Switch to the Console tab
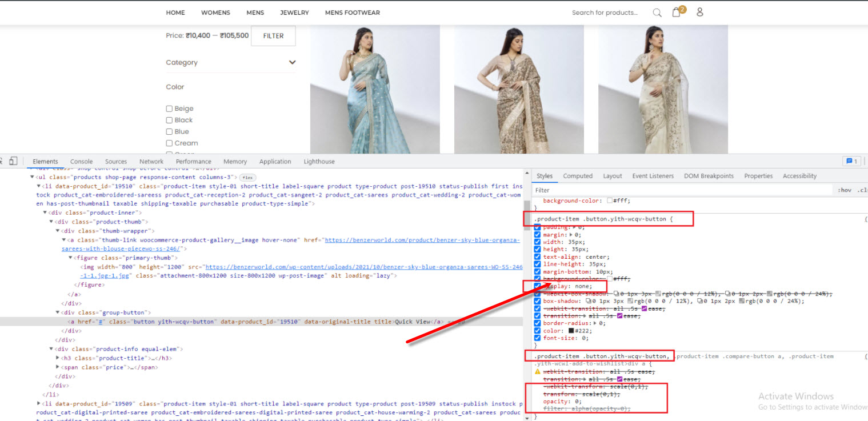The image size is (868, 421). tap(81, 162)
